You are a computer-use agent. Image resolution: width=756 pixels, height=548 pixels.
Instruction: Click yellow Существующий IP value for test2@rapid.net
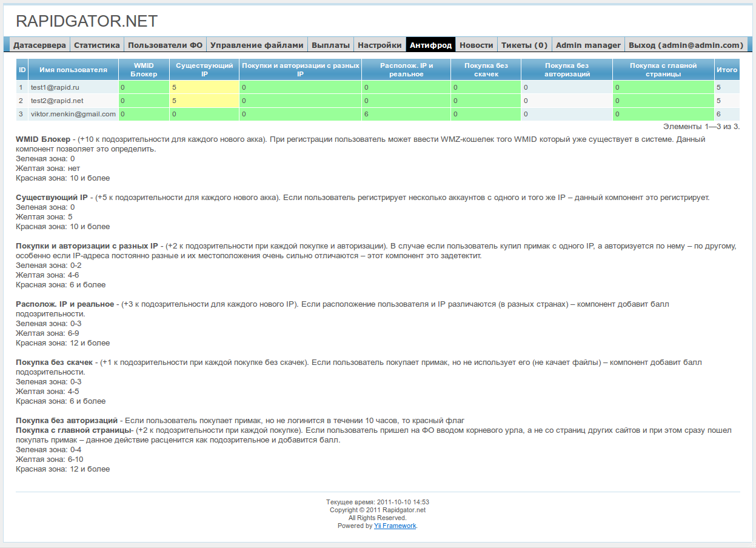[204, 101]
